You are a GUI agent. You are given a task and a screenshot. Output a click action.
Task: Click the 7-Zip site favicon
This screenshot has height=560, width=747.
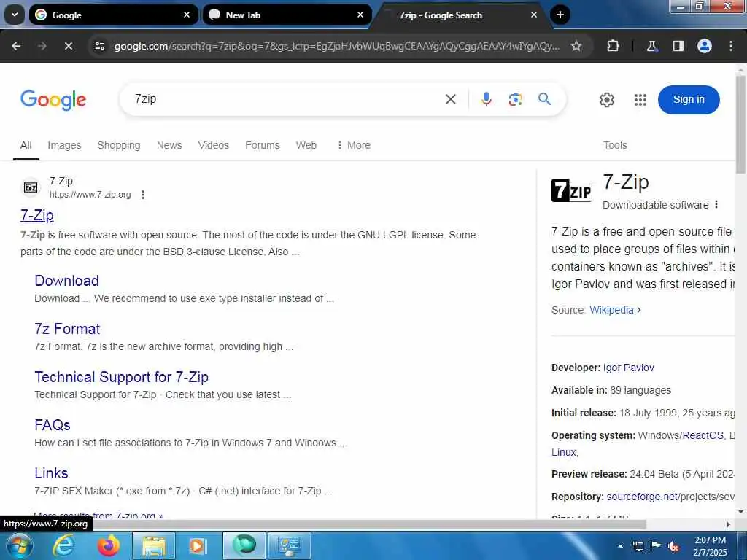[x=31, y=187]
